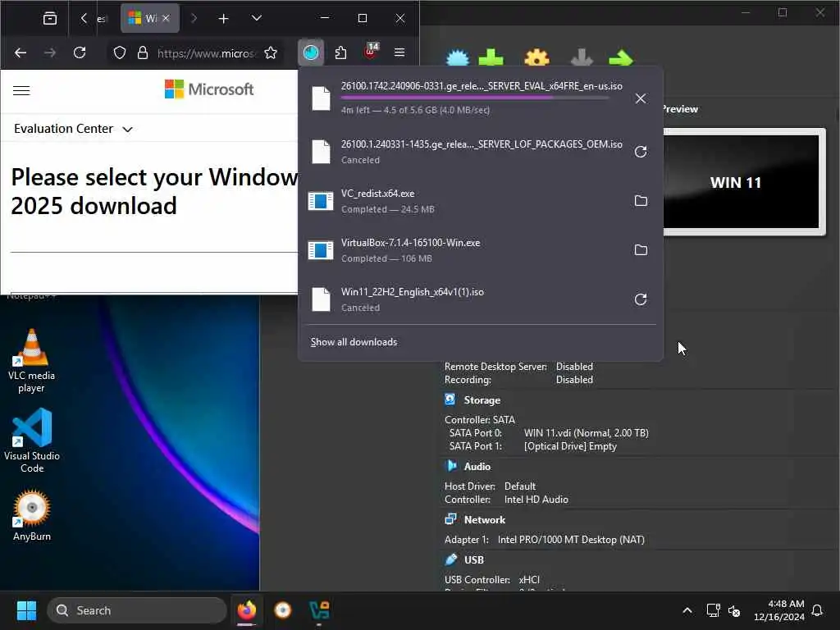Open Audio section in VirtualBox details
This screenshot has height=630, width=840.
coord(477,467)
